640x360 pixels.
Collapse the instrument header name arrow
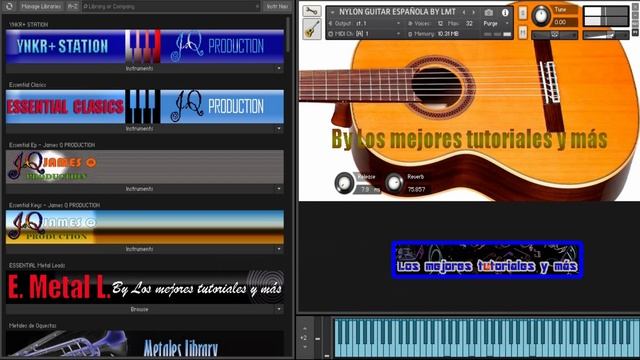(x=333, y=13)
